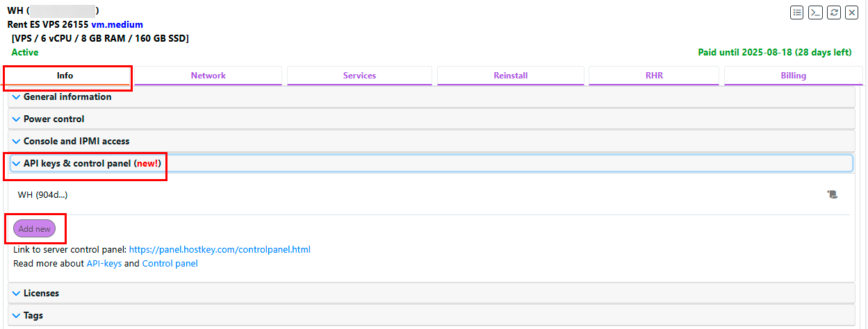
Task: Expand the Tags section
Action: coord(33,315)
